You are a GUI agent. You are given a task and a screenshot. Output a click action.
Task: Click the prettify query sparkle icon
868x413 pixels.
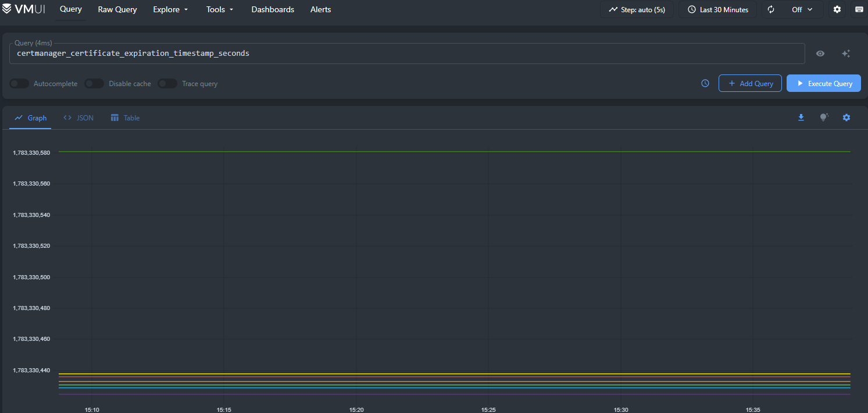(x=846, y=54)
